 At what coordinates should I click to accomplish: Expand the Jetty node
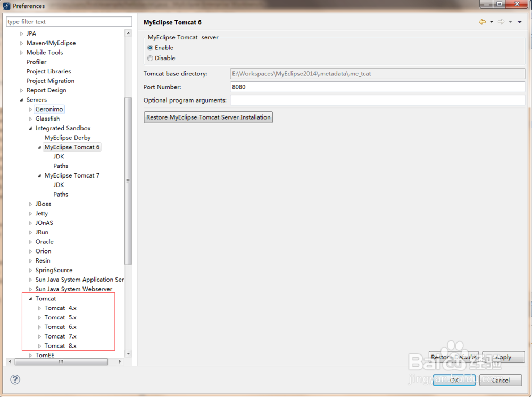(x=30, y=214)
